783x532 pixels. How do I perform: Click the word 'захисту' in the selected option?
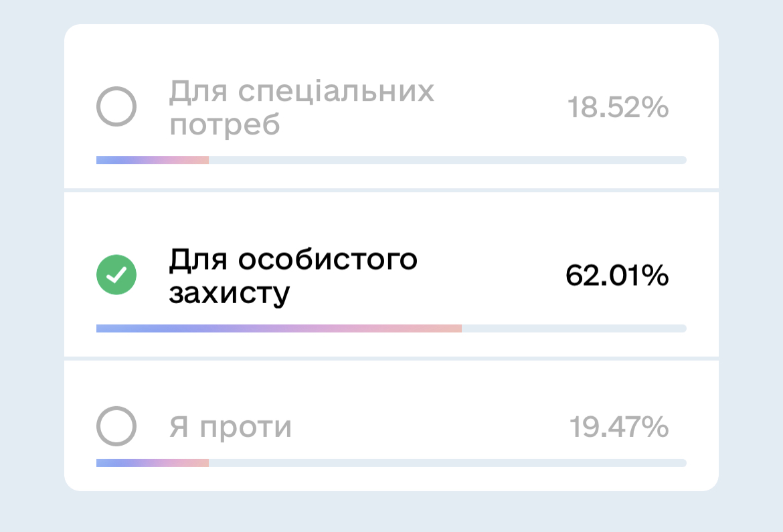tap(229, 293)
